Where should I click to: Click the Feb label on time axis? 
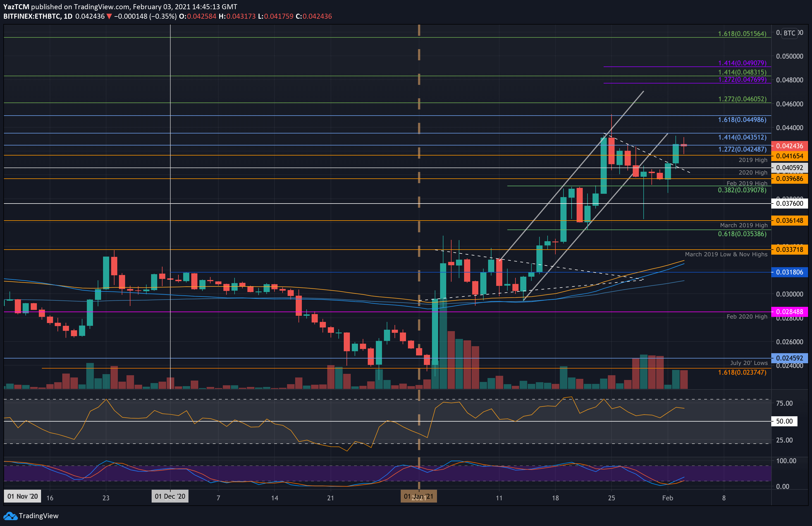coord(667,498)
